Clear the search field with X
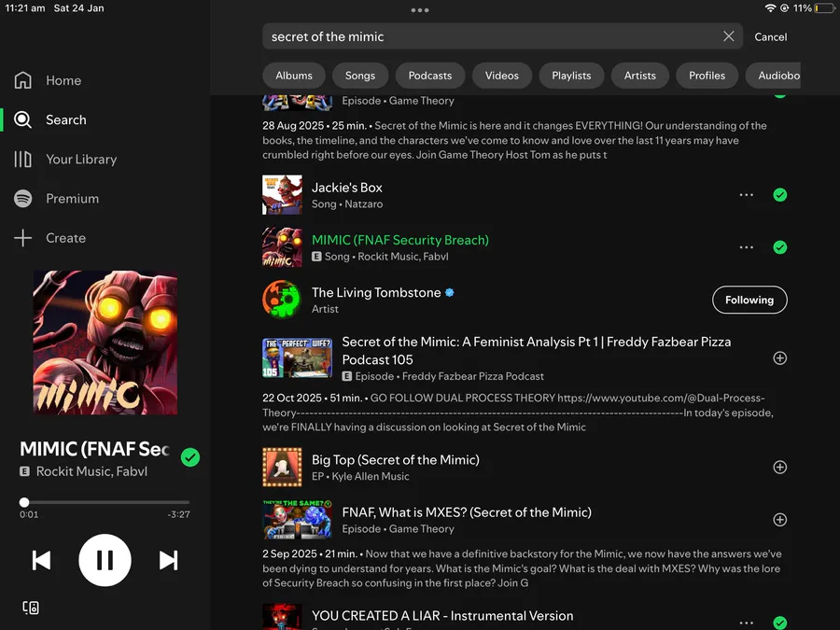 click(x=729, y=35)
